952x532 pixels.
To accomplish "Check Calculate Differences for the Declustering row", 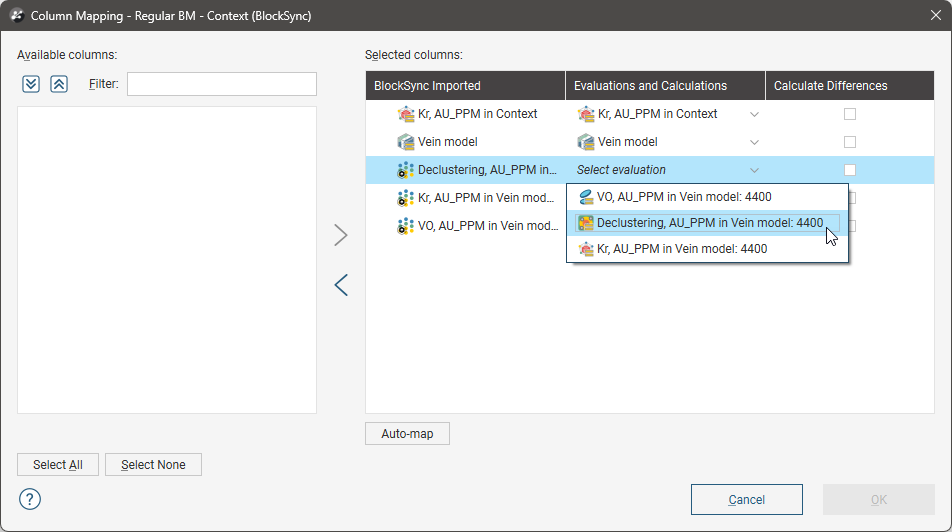I will pos(850,170).
